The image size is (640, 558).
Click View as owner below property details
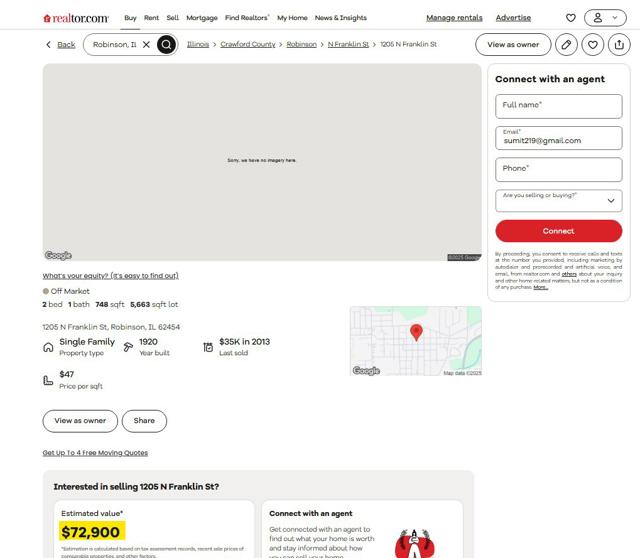click(x=80, y=421)
